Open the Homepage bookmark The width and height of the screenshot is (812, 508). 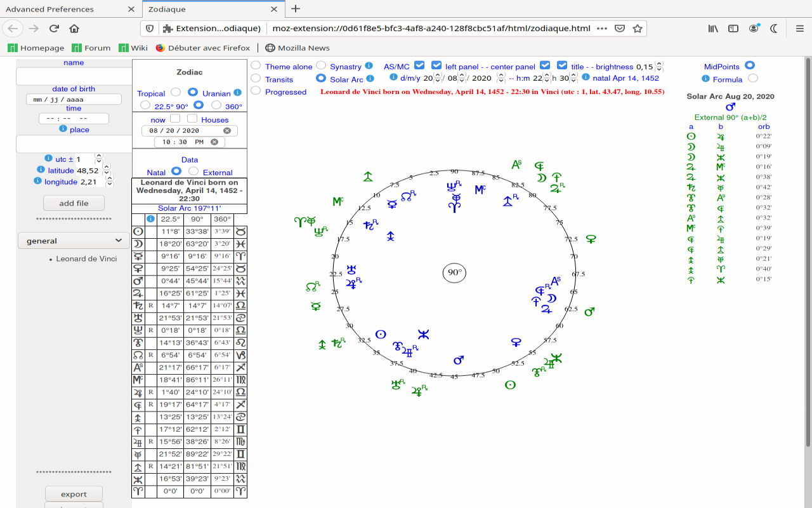36,48
